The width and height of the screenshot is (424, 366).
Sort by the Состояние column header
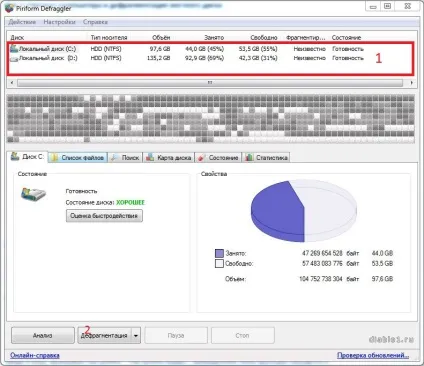point(346,38)
